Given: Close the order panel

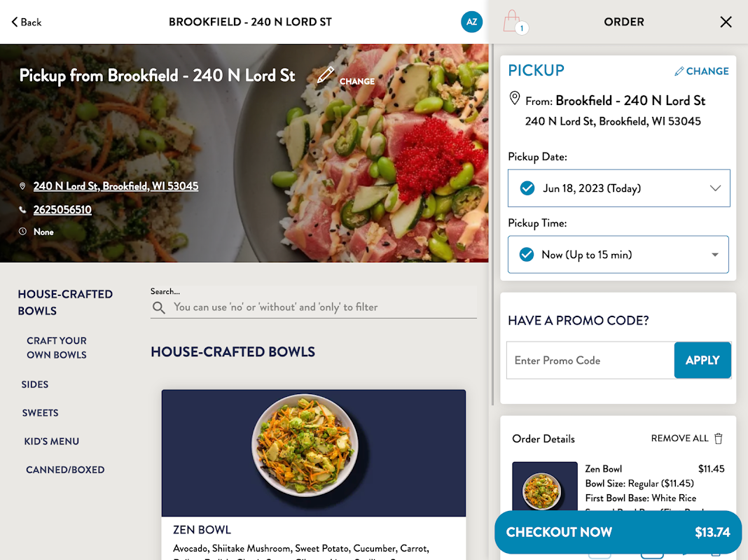Looking at the screenshot, I should click(x=726, y=22).
